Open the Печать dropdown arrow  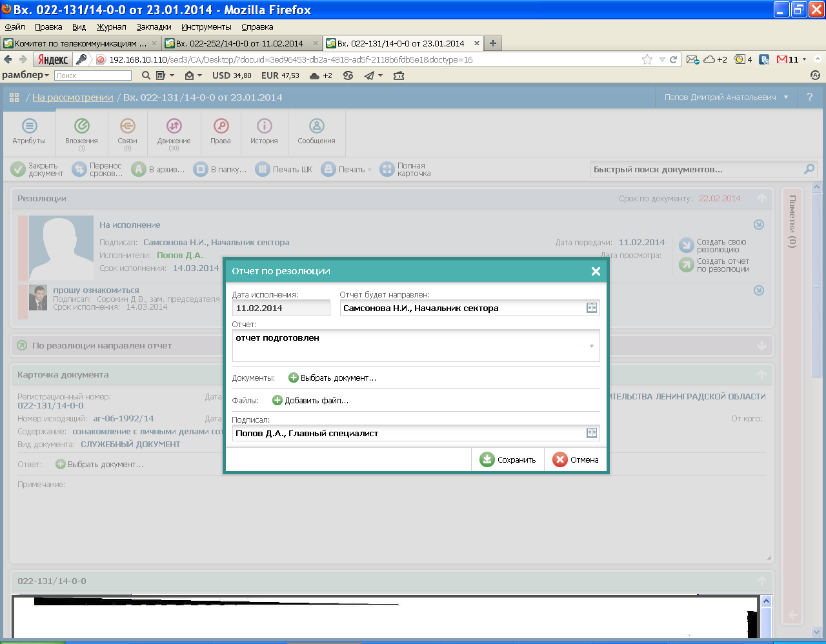coord(370,170)
